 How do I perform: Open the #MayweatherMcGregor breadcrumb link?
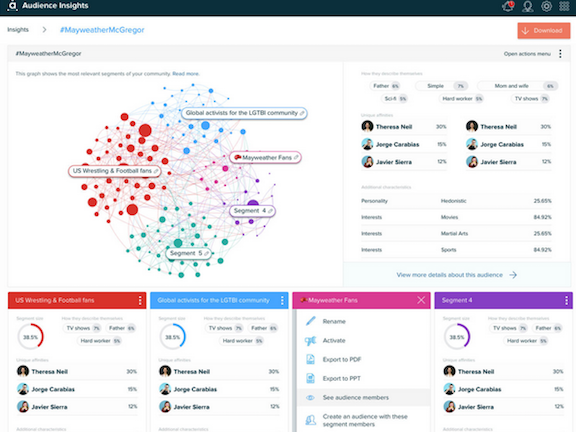coord(102,30)
